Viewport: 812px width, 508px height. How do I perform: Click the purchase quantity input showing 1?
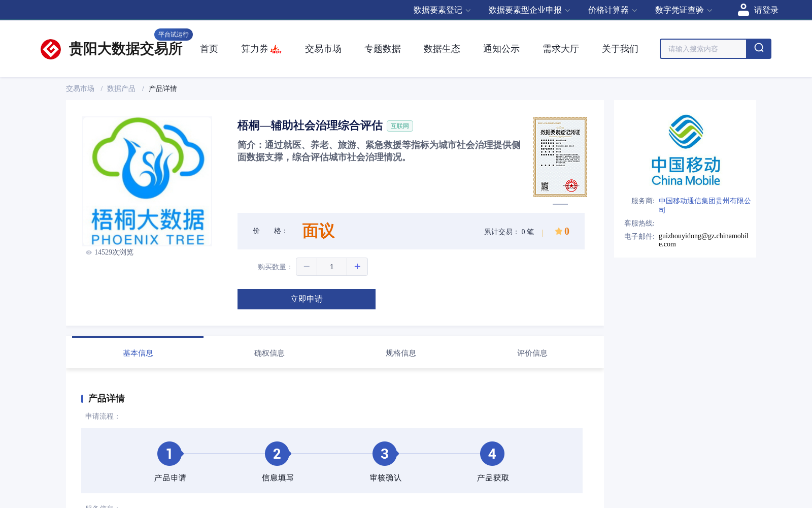[x=332, y=267]
